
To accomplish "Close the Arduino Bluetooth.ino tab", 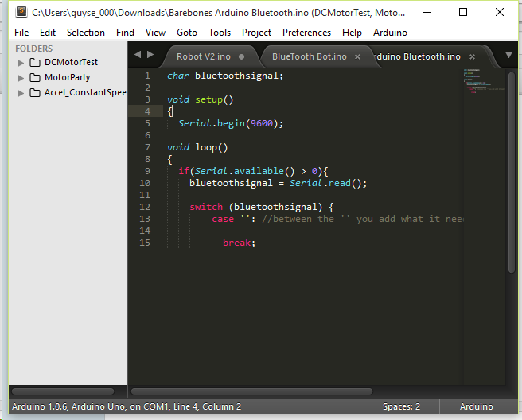I will tap(472, 57).
